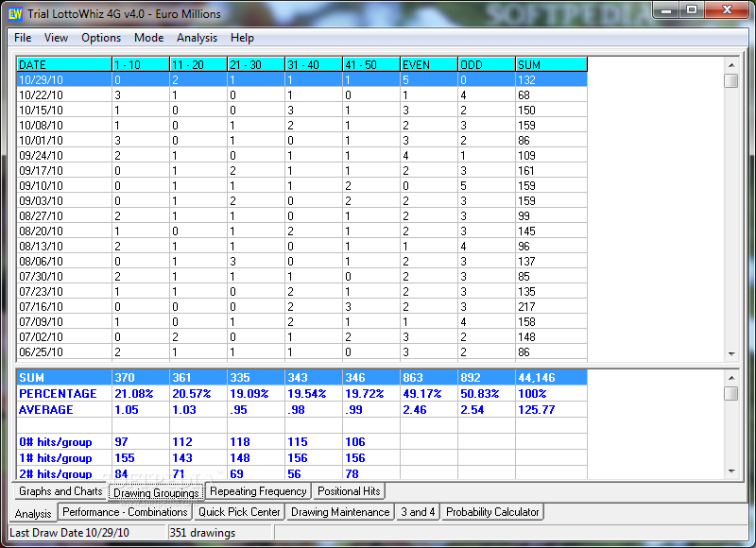Viewport: 756px width, 548px height.
Task: Open the Probability Calculator tab
Action: [492, 512]
